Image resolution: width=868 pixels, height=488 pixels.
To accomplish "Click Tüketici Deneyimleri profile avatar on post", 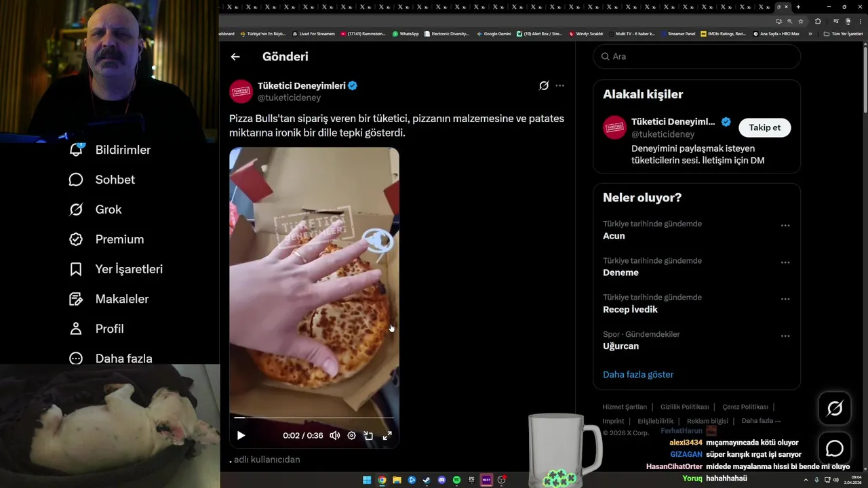I will (x=241, y=91).
